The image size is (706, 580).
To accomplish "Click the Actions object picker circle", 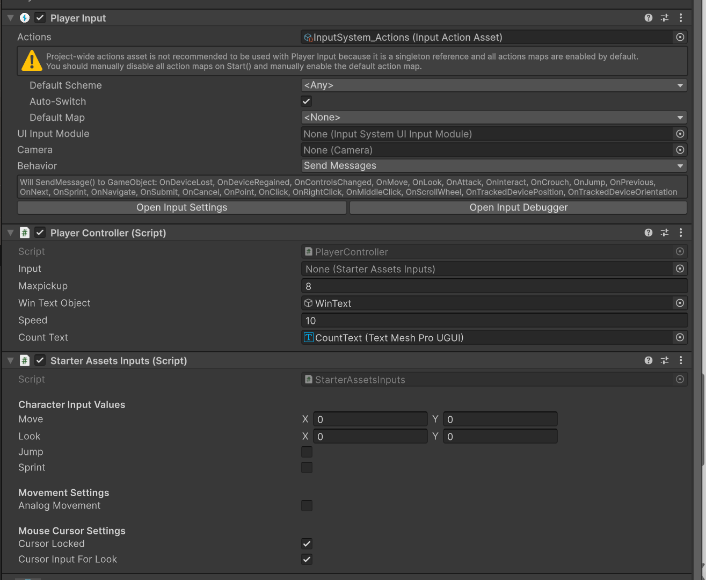I will pyautogui.click(x=680, y=37).
